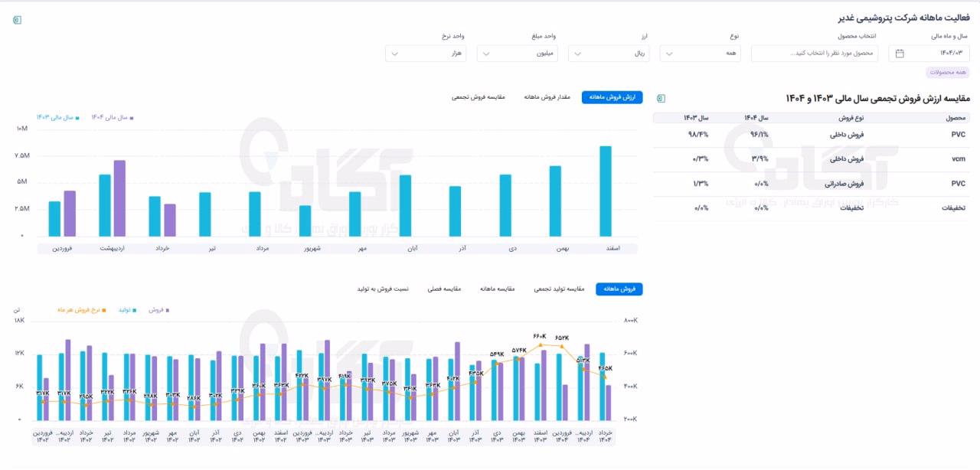Screen dimensions: 980x470
Task: Open the واحد مبلغ dropdown showing میلیون
Action: click(x=518, y=54)
